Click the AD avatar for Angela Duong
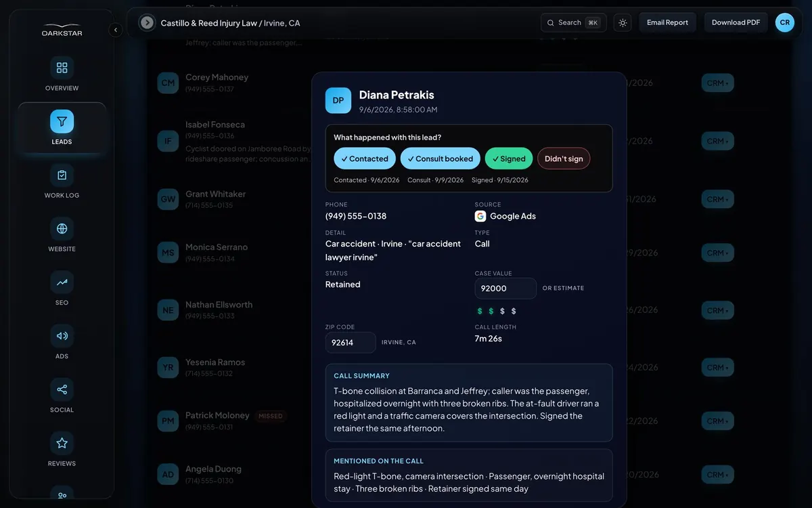This screenshot has height=508, width=812. pos(168,474)
